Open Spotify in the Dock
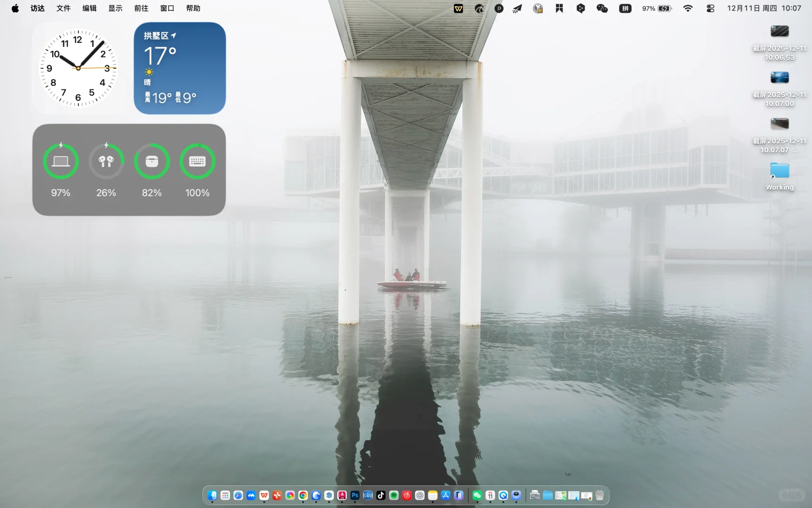812x508 pixels. point(393,495)
